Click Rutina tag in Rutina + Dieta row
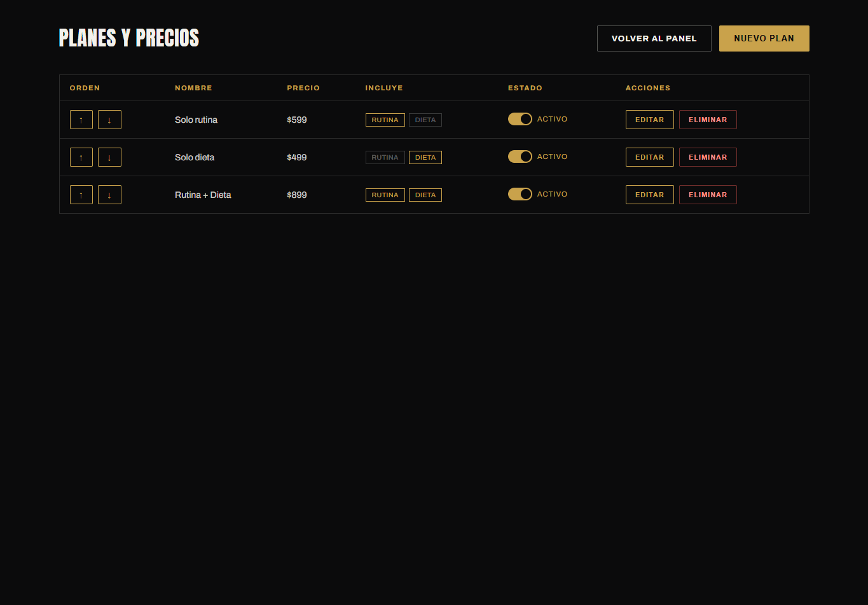The width and height of the screenshot is (868, 605). [x=385, y=195]
